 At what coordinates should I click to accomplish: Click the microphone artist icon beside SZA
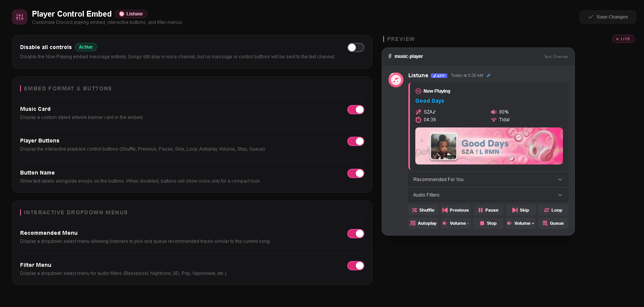tap(418, 112)
